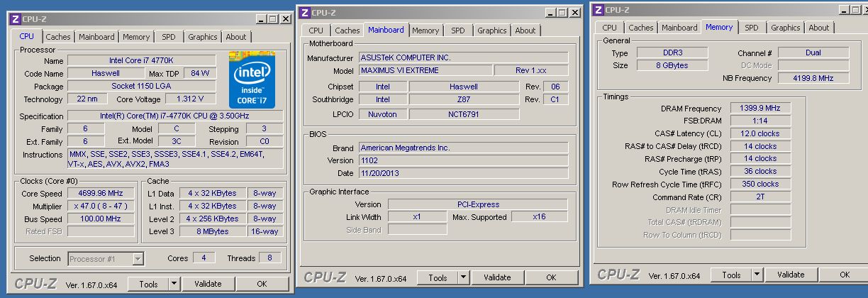
Task: Click the CPU-Z title icon in the right window
Action: point(599,10)
